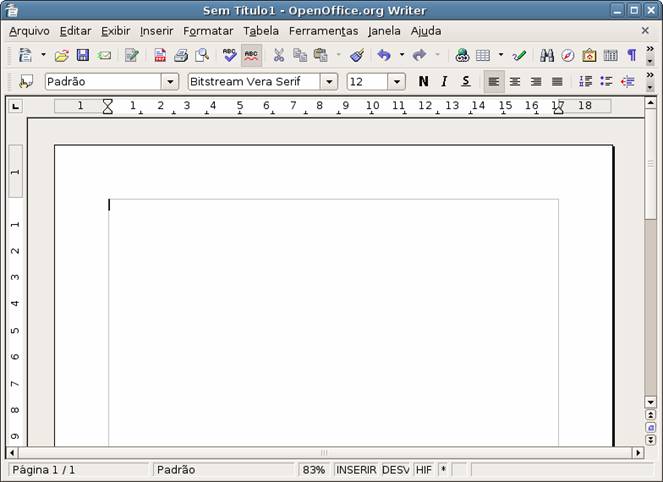663x482 pixels.
Task: Open the Formatar menu
Action: (208, 31)
